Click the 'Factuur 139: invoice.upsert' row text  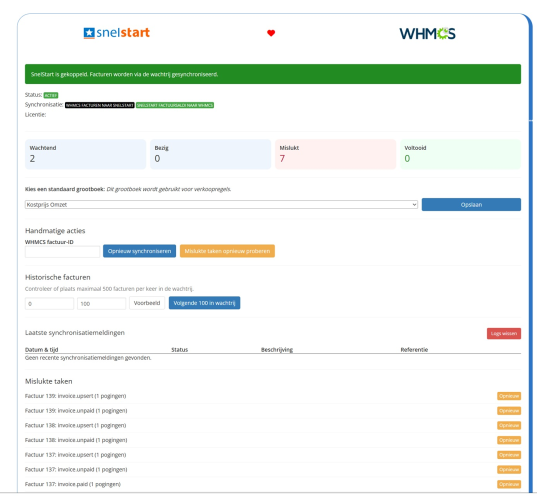75,396
